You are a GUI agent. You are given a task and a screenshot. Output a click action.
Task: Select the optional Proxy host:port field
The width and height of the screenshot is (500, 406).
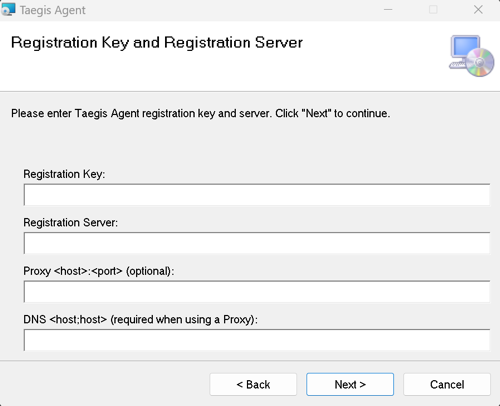click(257, 291)
